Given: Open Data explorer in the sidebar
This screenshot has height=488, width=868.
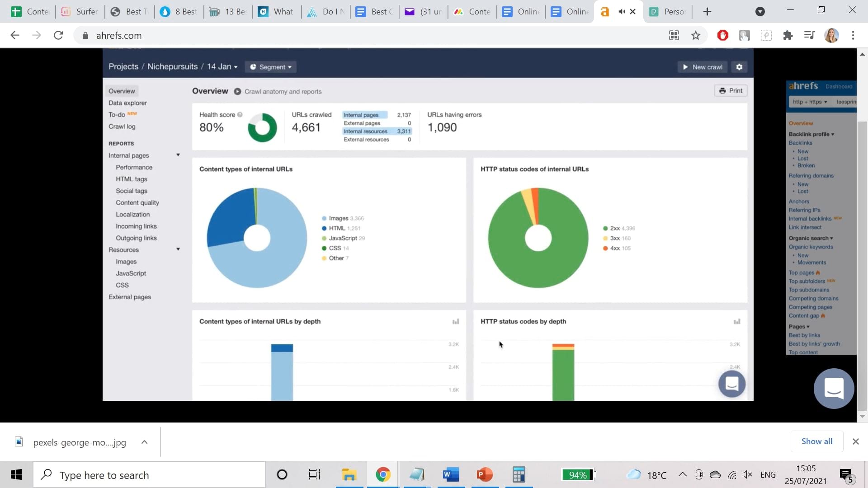Looking at the screenshot, I should click(x=127, y=103).
